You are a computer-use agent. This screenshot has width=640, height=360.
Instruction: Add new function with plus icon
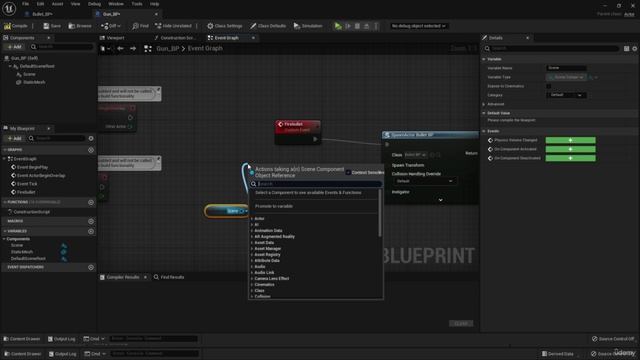(91, 202)
